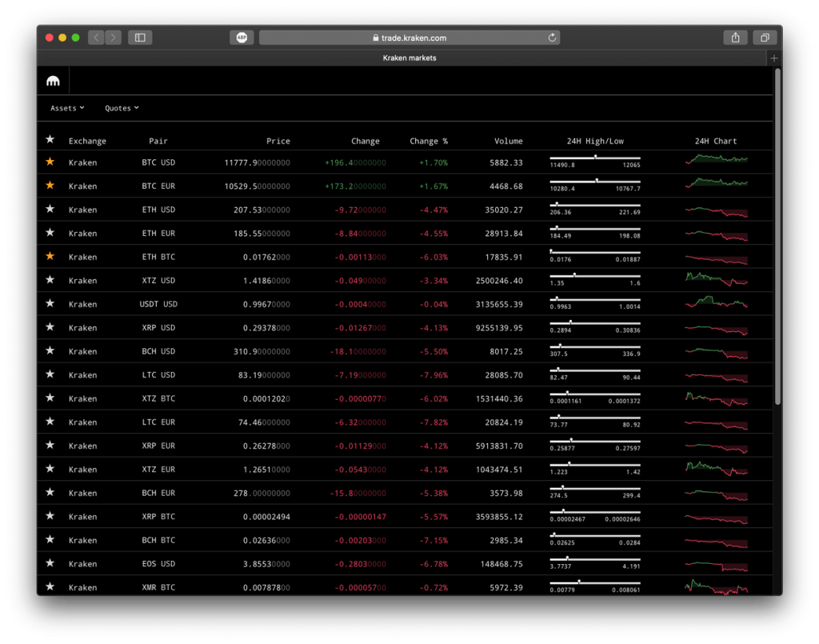Open the BTC EUR pair
The height and width of the screenshot is (644, 819).
(158, 186)
